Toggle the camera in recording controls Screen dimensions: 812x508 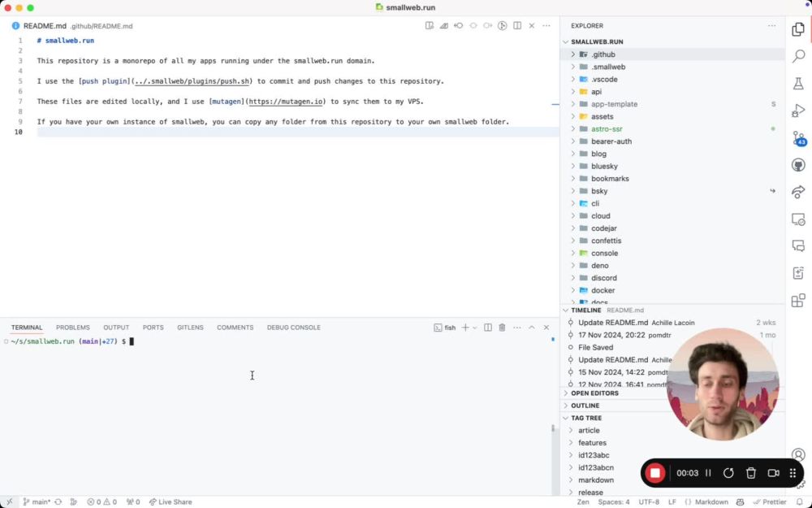point(774,473)
